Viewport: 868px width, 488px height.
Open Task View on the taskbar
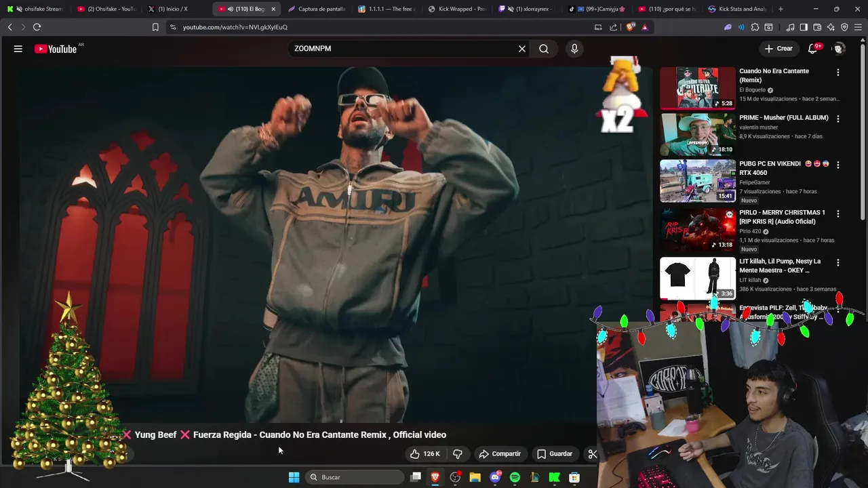tap(416, 477)
